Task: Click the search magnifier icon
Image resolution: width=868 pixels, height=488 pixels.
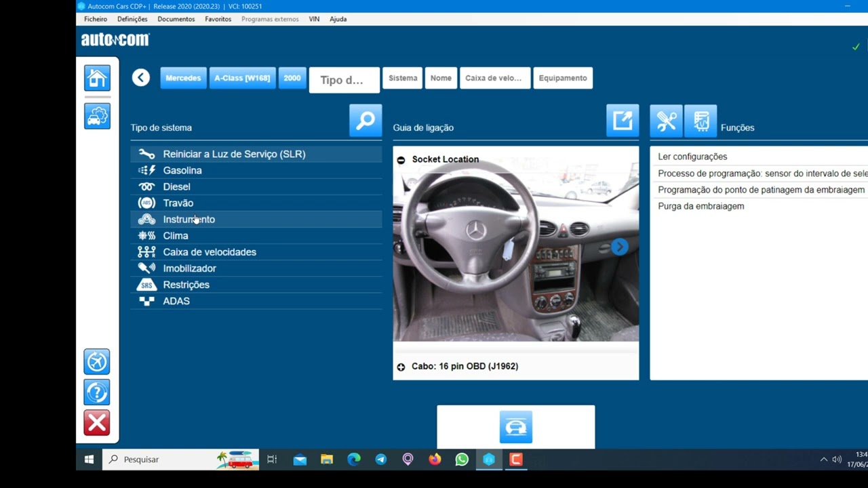Action: point(366,121)
